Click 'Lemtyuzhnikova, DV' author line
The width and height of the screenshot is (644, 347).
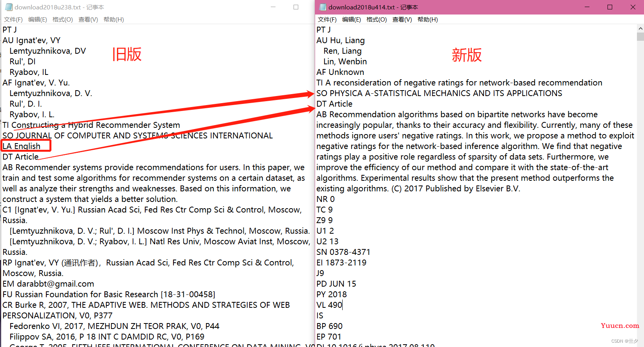pos(47,51)
